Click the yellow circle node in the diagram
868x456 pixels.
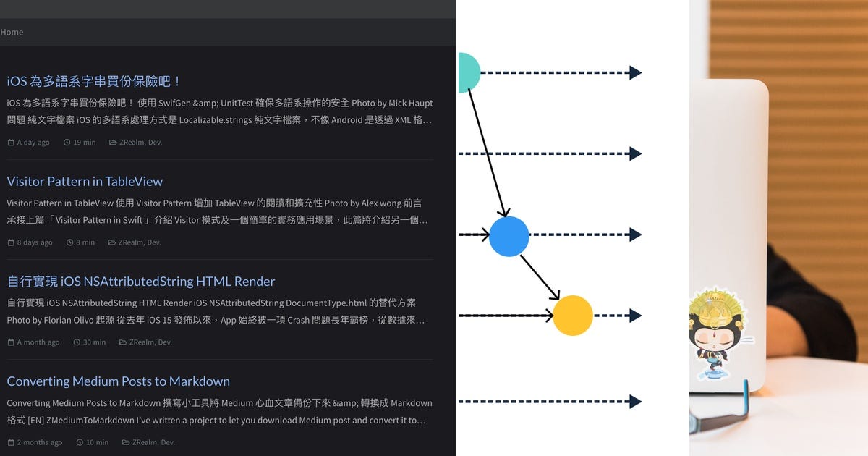[573, 315]
